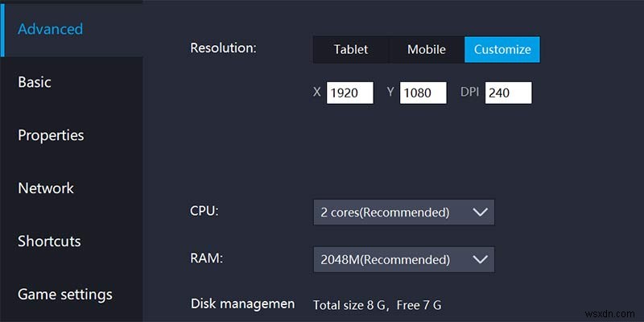
Task: Switch to the Basic settings tab
Action: click(35, 82)
